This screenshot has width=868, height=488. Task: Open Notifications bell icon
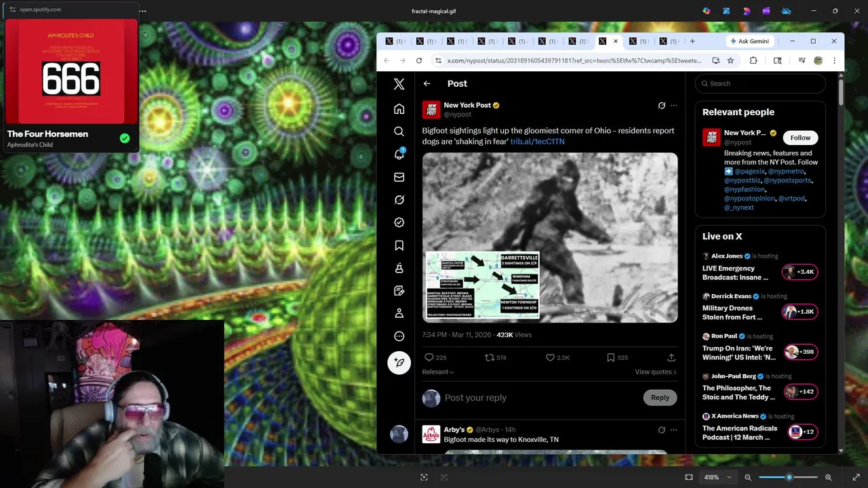pos(399,155)
